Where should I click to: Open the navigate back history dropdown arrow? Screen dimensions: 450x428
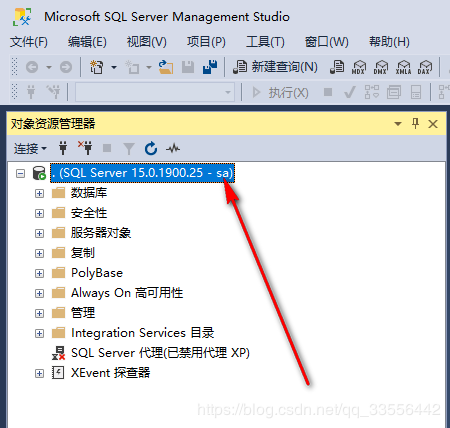tap(49, 67)
